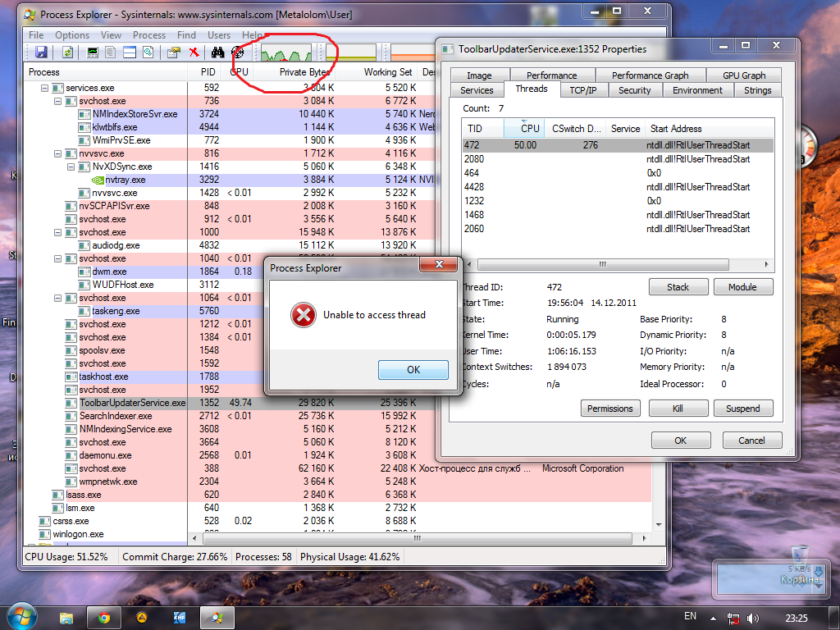Collapse the nvvsvc.exe 816 tree node

[58, 153]
